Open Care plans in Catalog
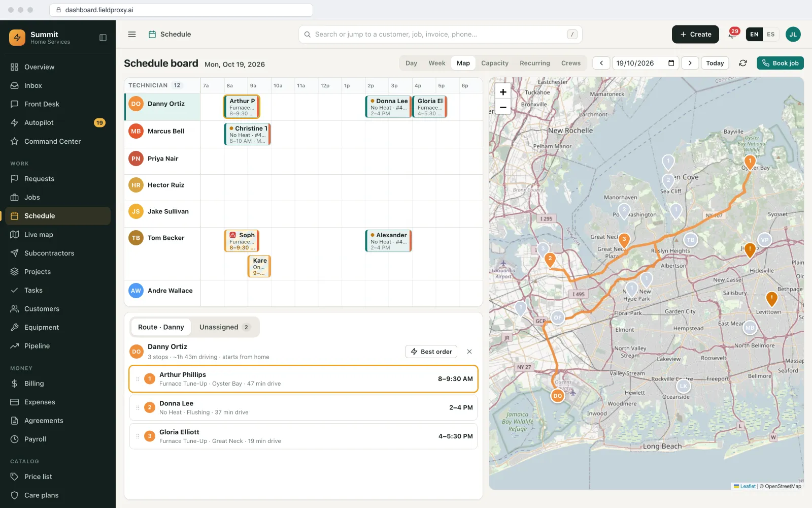The image size is (812, 508). coord(57,495)
